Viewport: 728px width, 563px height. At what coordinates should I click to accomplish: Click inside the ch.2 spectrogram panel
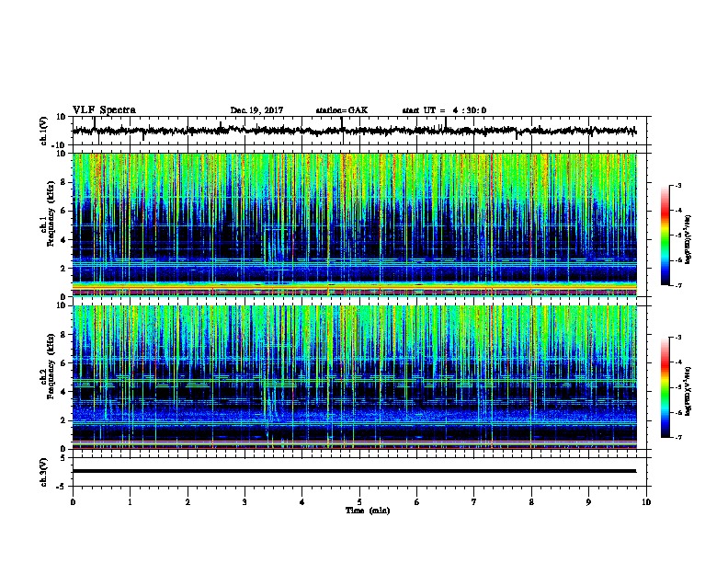(354, 377)
